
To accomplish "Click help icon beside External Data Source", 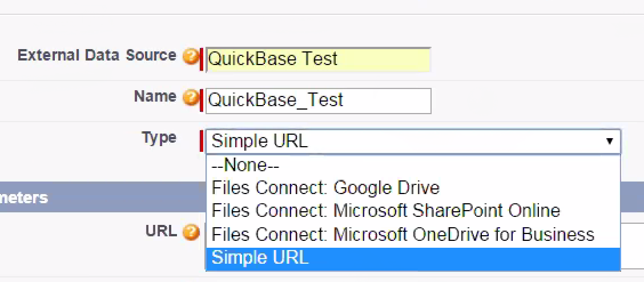I will (x=191, y=57).
